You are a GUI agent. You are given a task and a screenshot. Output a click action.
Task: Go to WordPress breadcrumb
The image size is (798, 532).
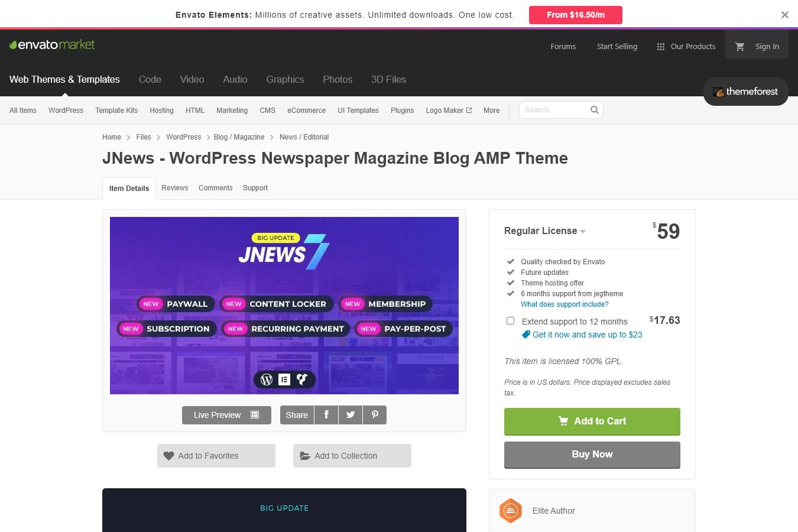[183, 137]
